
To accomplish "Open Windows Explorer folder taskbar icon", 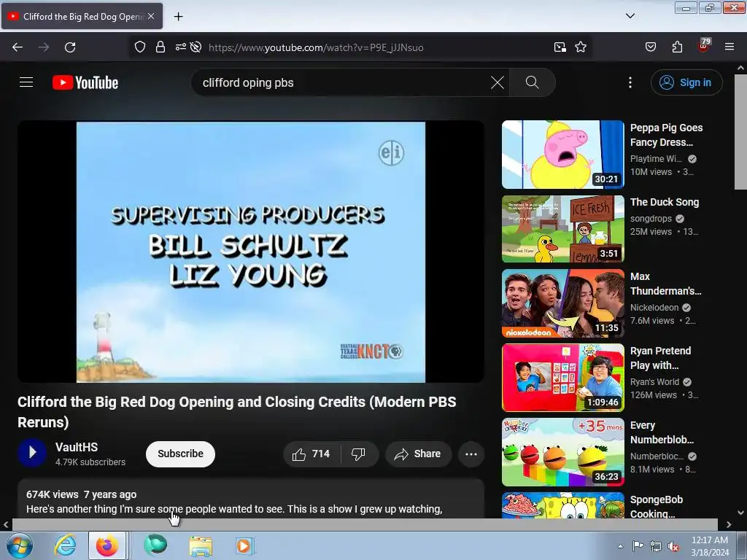I will (x=201, y=545).
